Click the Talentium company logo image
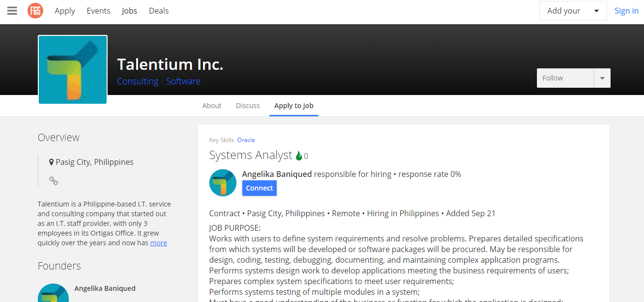The image size is (644, 302). click(73, 69)
